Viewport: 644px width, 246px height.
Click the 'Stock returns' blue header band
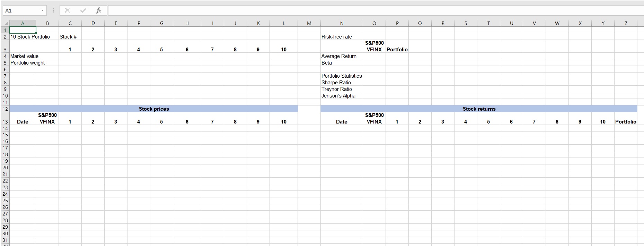(x=479, y=109)
